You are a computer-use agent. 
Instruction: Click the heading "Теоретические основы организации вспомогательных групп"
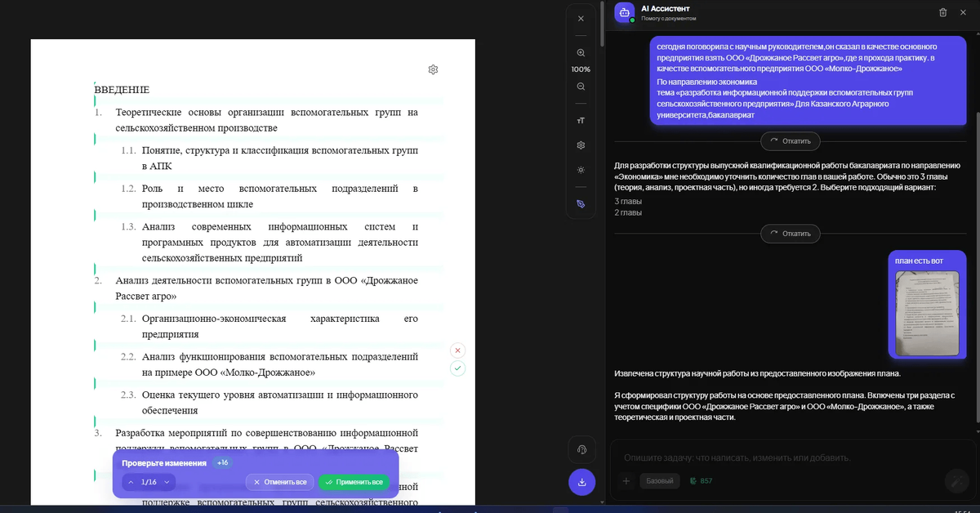[x=266, y=120]
